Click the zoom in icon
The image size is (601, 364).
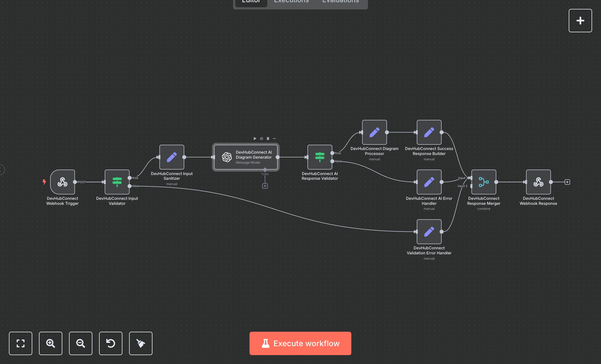50,343
